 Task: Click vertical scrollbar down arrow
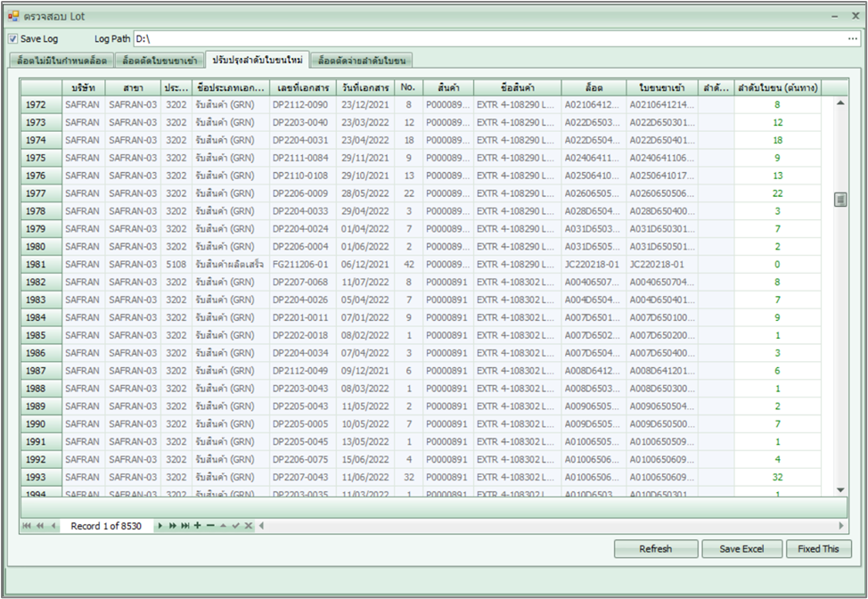[x=839, y=489]
